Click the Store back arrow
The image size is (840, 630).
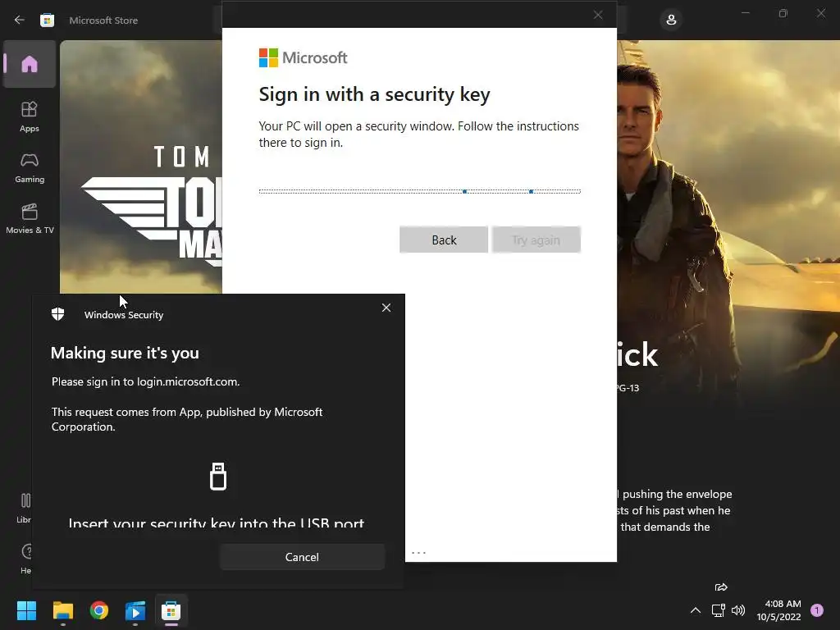pyautogui.click(x=20, y=20)
